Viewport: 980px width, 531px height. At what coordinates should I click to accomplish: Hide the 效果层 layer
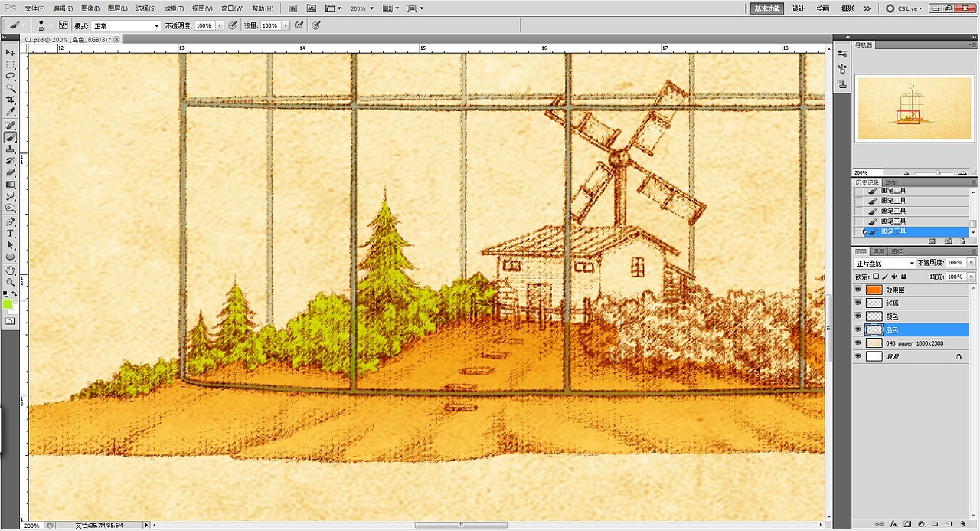[x=857, y=290]
